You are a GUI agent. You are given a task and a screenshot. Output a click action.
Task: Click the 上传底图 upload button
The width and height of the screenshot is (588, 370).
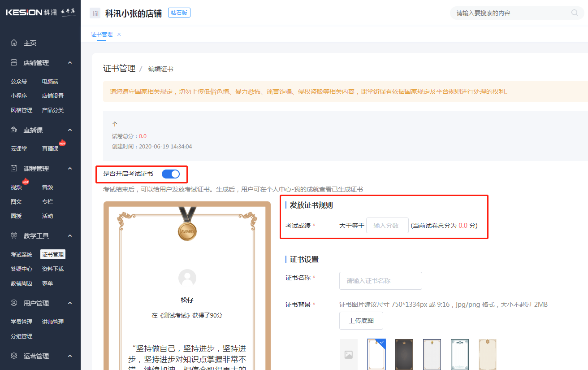tap(361, 320)
